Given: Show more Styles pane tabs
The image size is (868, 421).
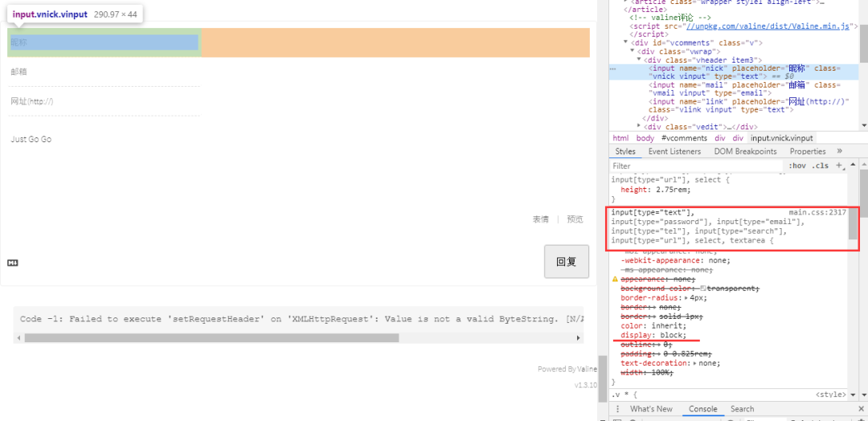Looking at the screenshot, I should click(839, 150).
